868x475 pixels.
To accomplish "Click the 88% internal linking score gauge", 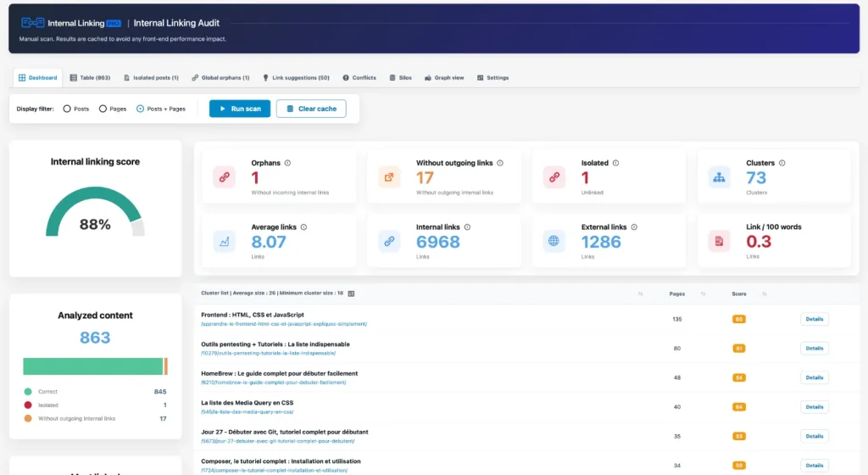I will (95, 213).
